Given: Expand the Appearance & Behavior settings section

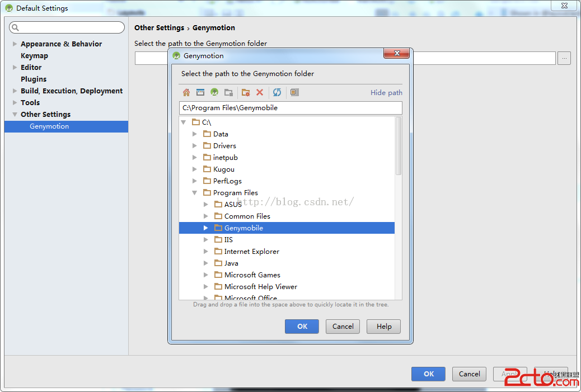Looking at the screenshot, I should 15,44.
